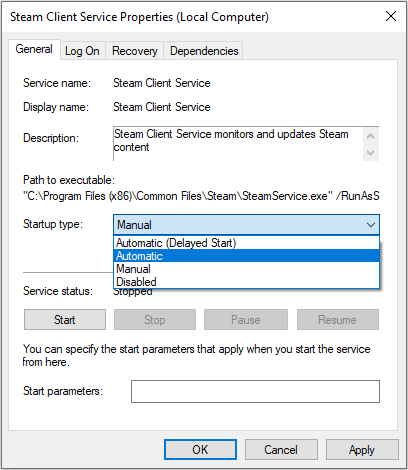This screenshot has width=408, height=470.
Task: Apply the startup type changes
Action: [x=362, y=450]
